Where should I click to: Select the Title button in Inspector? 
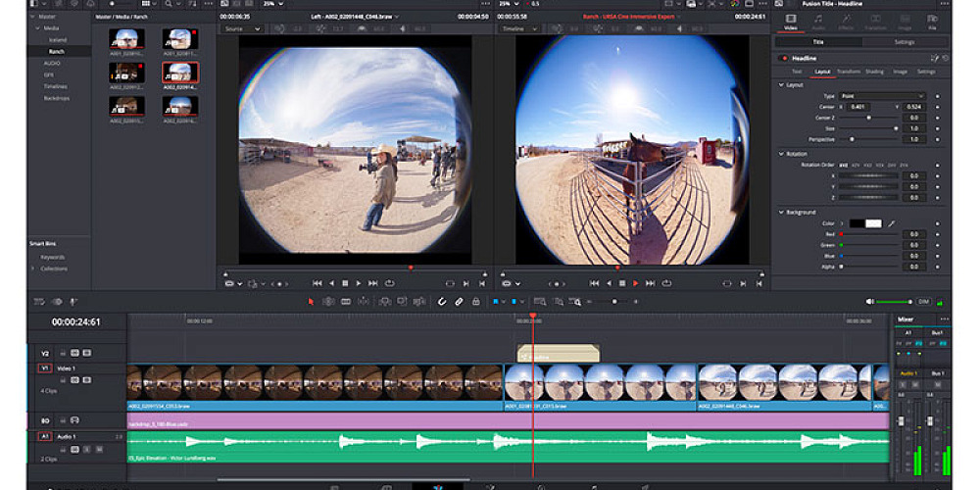818,42
